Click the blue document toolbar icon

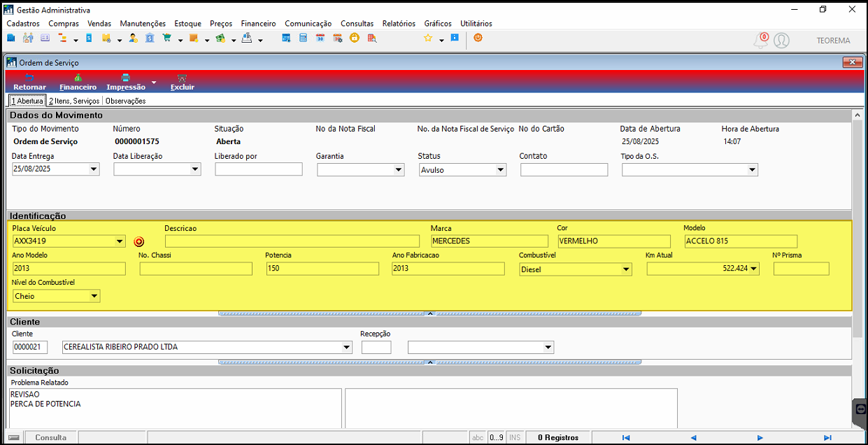(x=89, y=38)
